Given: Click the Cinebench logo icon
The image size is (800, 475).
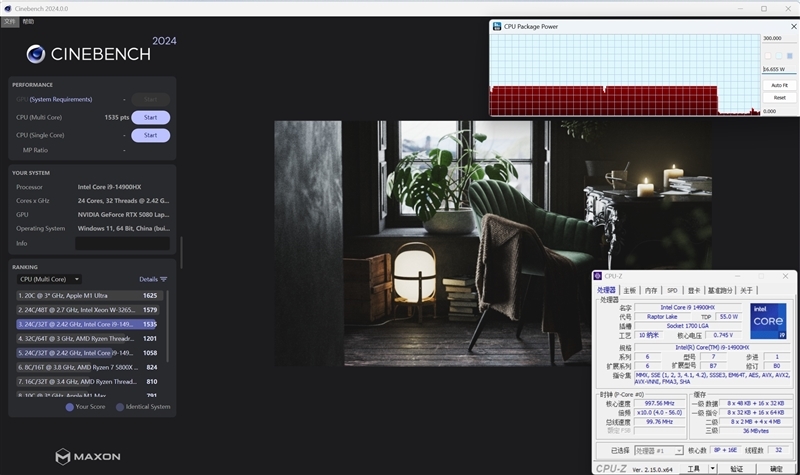Looking at the screenshot, I should click(x=36, y=54).
